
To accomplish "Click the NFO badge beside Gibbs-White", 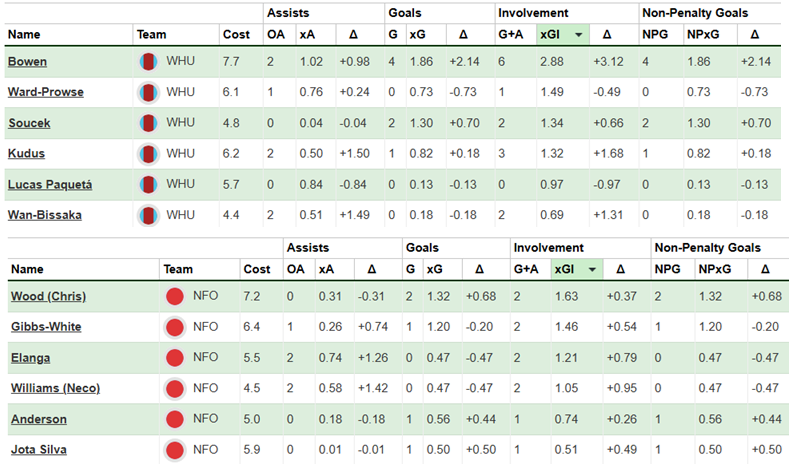I will click(x=174, y=327).
